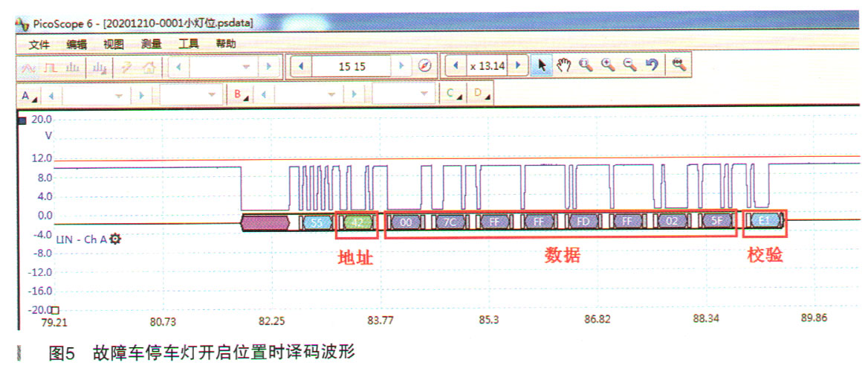The height and width of the screenshot is (368, 868).
Task: Increase horizontal zoom factor arrow
Action: (x=517, y=66)
